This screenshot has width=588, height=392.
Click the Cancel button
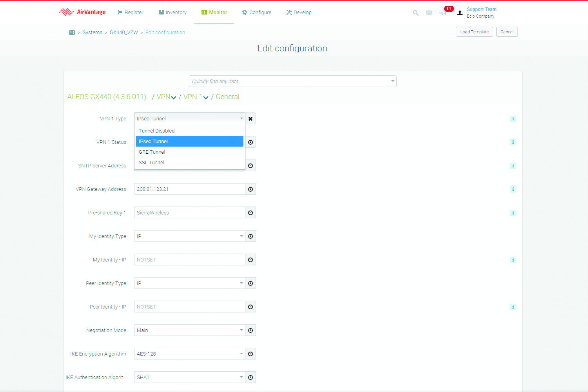(507, 32)
